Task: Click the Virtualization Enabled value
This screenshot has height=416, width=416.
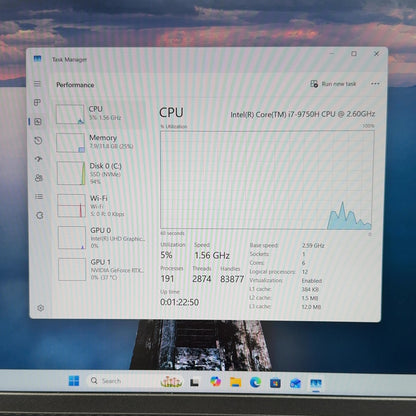Action: pyautogui.click(x=312, y=281)
